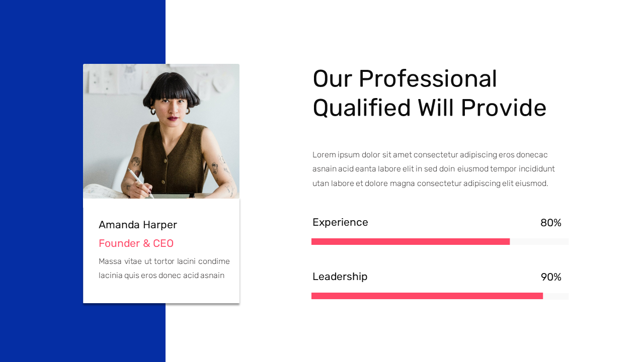The width and height of the screenshot is (644, 362).
Task: Click the word "Our" in the heading
Action: pos(332,79)
